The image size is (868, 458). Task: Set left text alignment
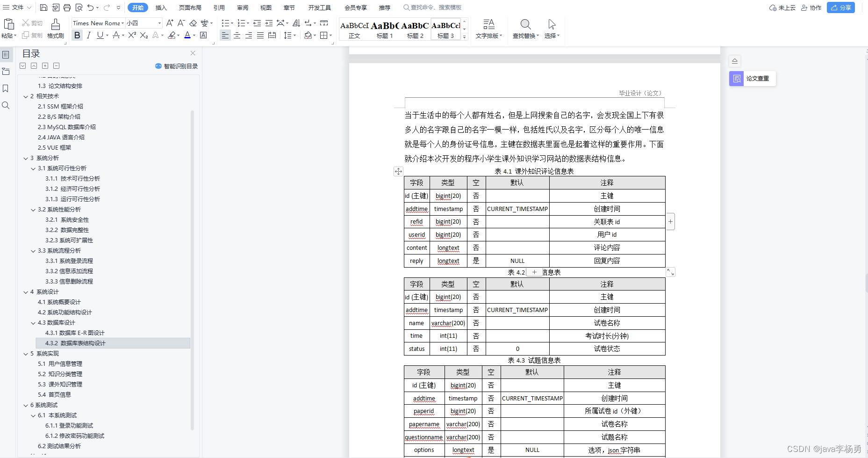(x=225, y=35)
